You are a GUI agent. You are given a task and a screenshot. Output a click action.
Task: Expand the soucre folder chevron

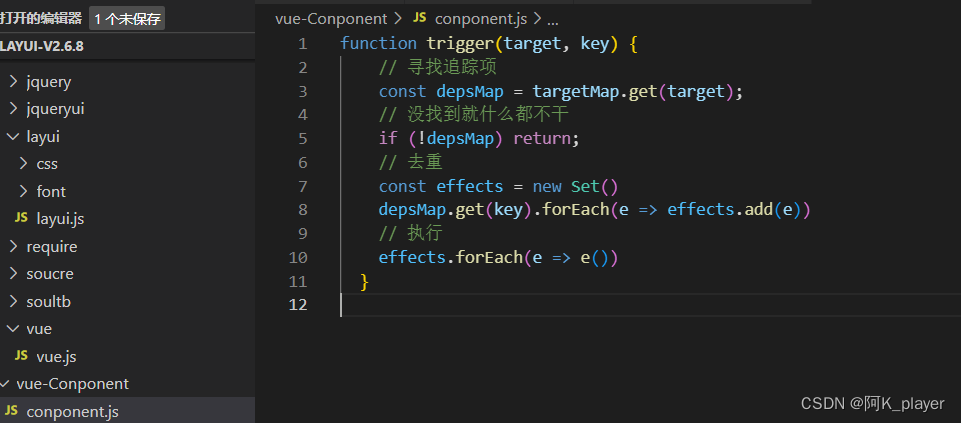13,274
